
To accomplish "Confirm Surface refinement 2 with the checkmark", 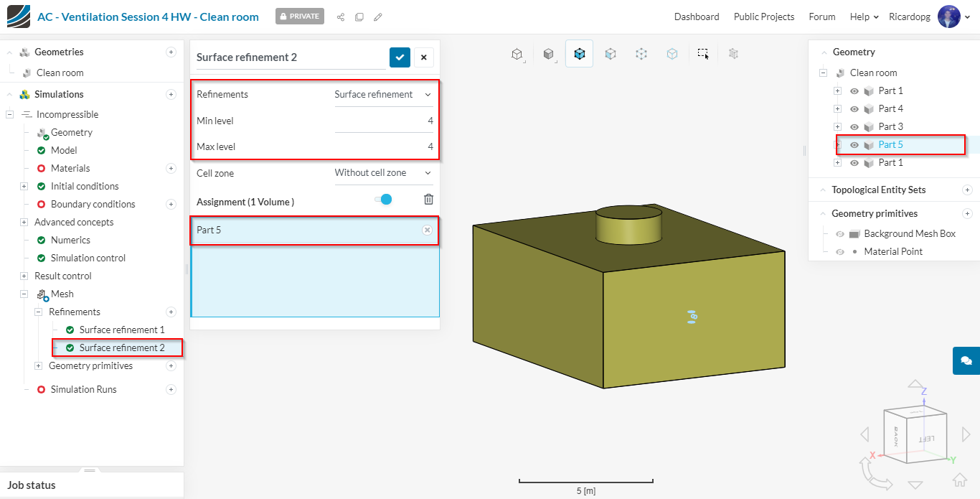I will 400,57.
